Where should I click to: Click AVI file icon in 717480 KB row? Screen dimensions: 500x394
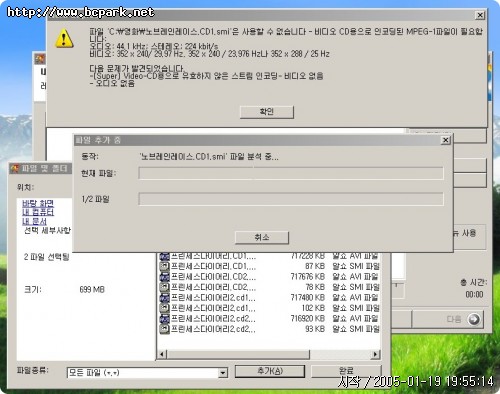click(x=164, y=298)
